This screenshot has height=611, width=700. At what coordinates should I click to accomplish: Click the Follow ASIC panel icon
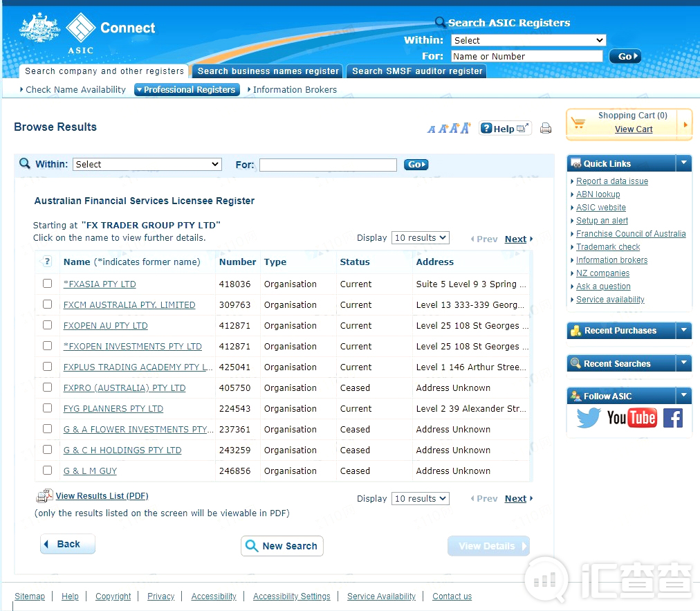pyautogui.click(x=576, y=396)
